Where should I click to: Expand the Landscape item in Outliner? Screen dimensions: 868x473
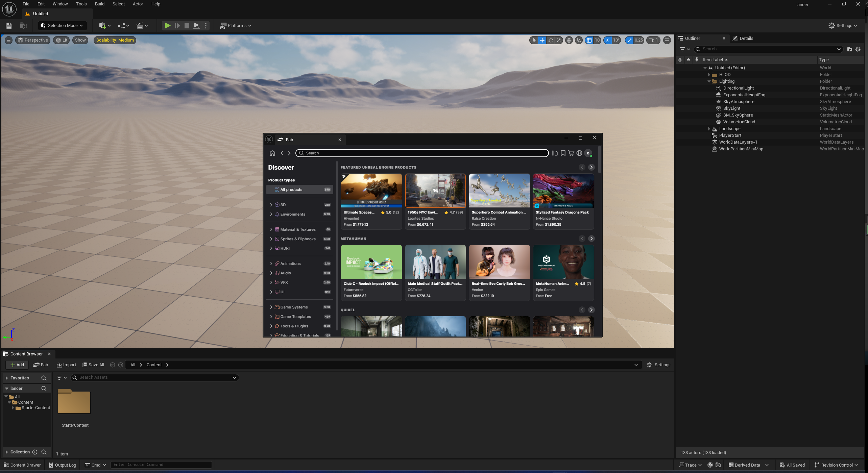tap(709, 129)
